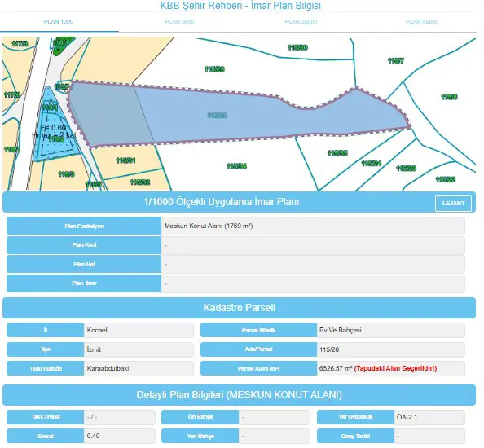The image size is (484, 448).
Task: Click the red 'Tapudaki Alan Geçerlidir' note
Action: (395, 368)
